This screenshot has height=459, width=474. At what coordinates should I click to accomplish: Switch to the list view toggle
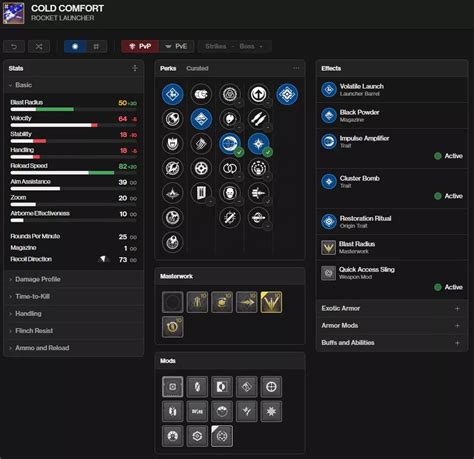coord(75,46)
